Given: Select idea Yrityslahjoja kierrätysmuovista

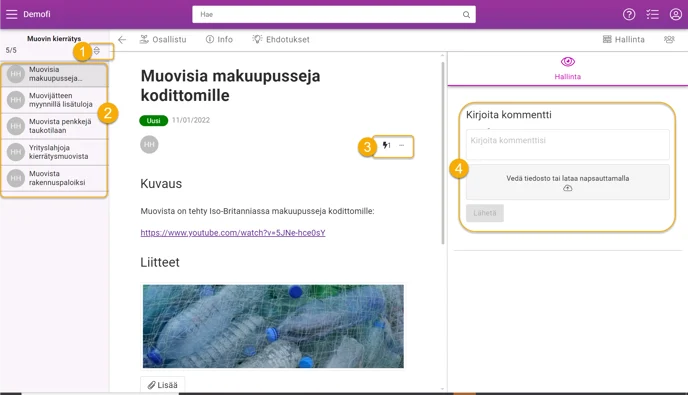Looking at the screenshot, I should pos(54,152).
